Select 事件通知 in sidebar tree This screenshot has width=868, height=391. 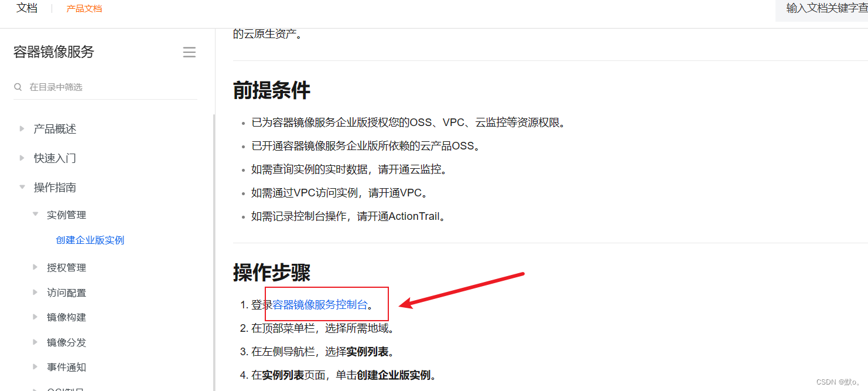point(67,368)
